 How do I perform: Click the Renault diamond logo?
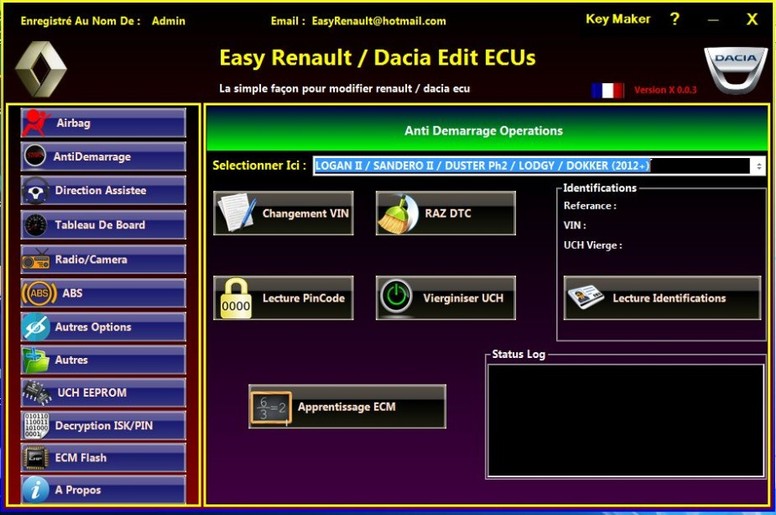41,69
